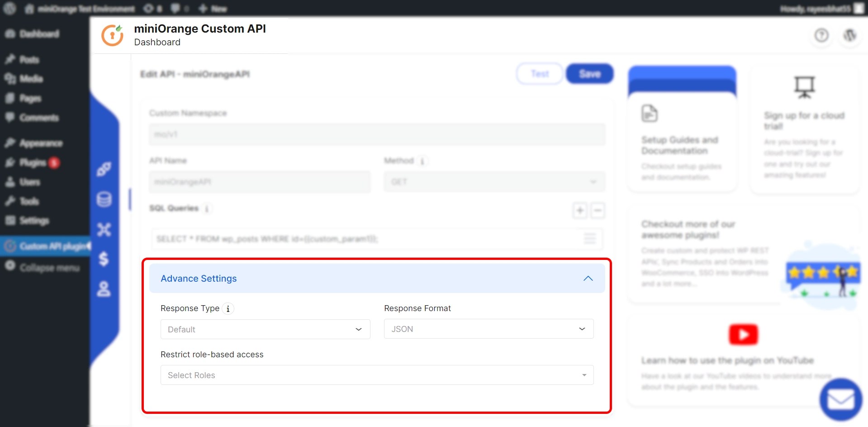The width and height of the screenshot is (868, 427).
Task: Remove SQL query with minus icon
Action: coord(598,210)
